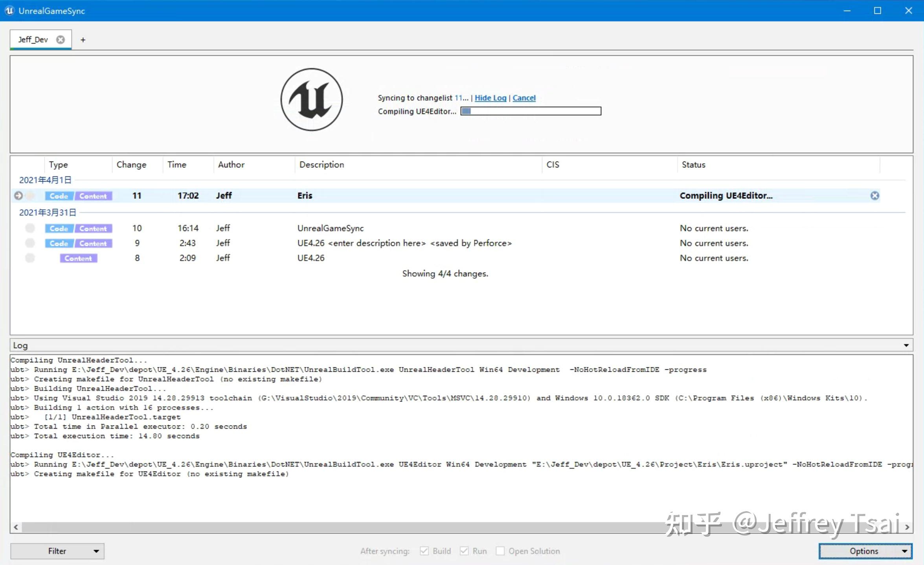Image resolution: width=924 pixels, height=565 pixels.
Task: Add a new tab with the plus button
Action: pyautogui.click(x=83, y=40)
